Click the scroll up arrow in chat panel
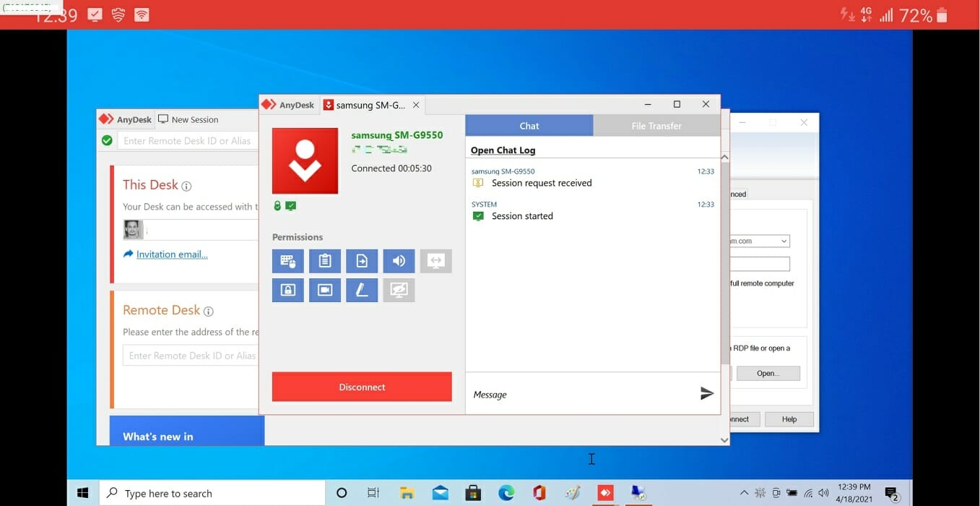 pos(724,157)
